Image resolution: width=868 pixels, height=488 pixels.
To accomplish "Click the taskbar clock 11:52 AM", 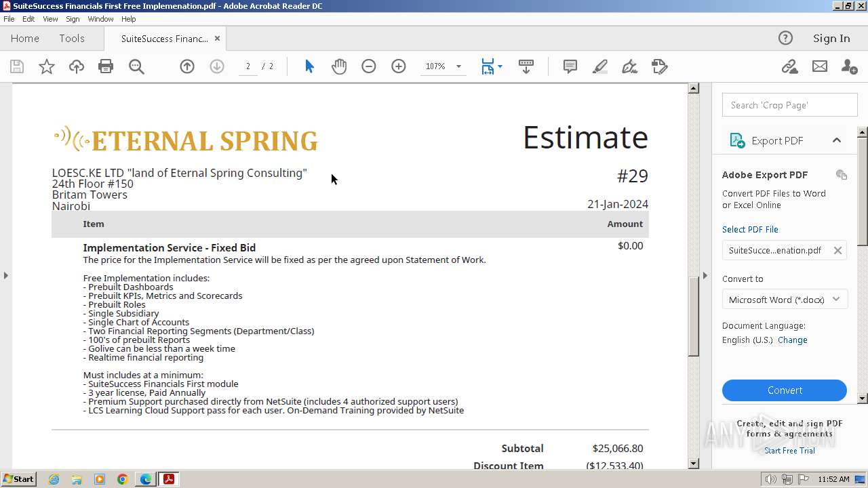I will (x=833, y=479).
